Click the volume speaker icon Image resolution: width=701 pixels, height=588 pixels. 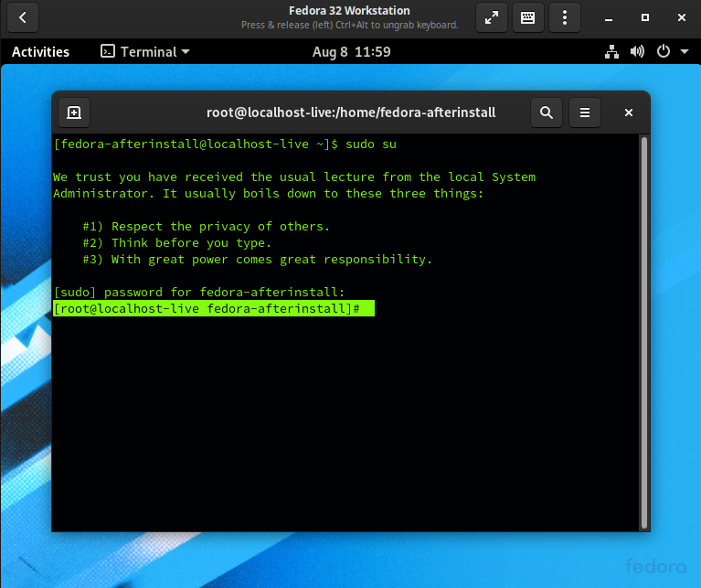pyautogui.click(x=637, y=52)
